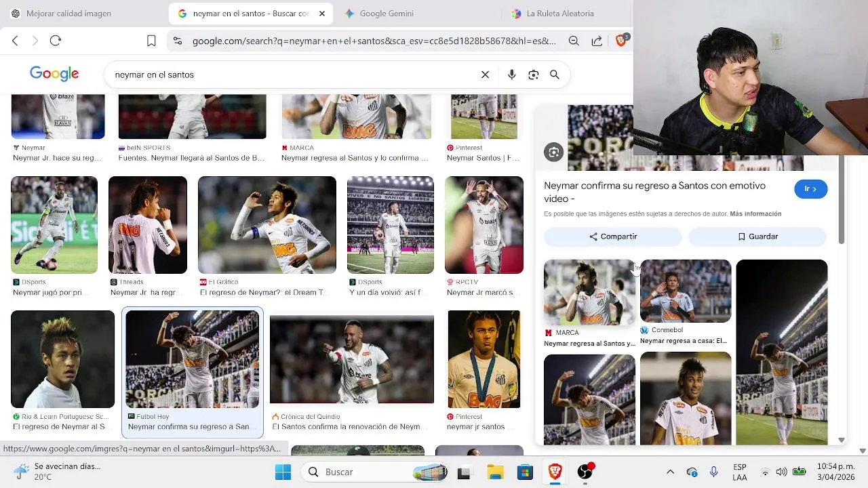868x488 pixels.
Task: Click 'Neymar Santos | F...' Pinterest caption
Action: (483, 158)
